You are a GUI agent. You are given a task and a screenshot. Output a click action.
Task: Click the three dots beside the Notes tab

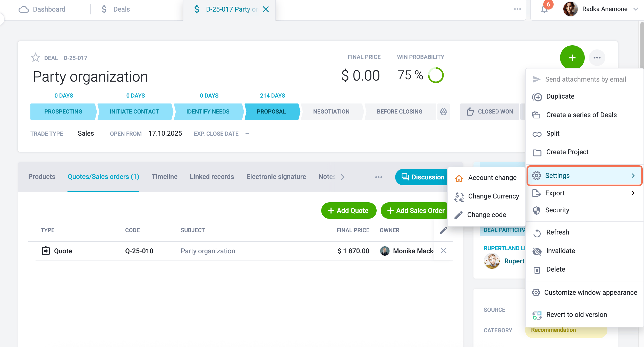(378, 177)
